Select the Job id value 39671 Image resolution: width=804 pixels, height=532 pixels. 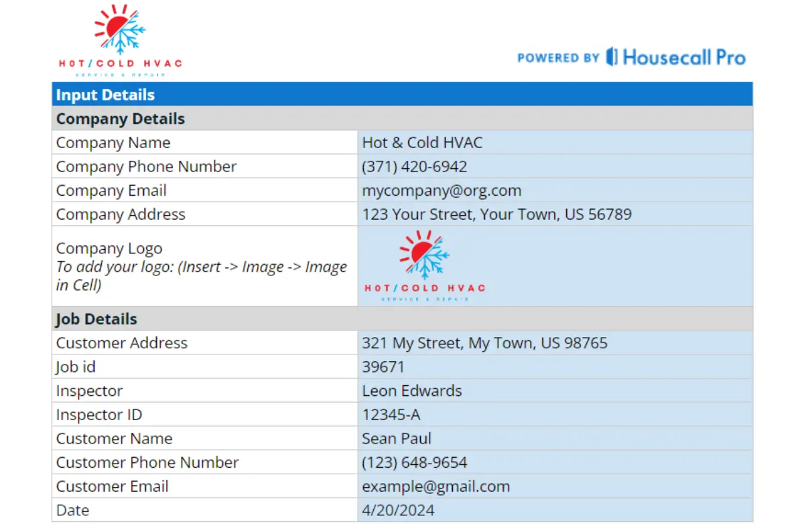(383, 367)
